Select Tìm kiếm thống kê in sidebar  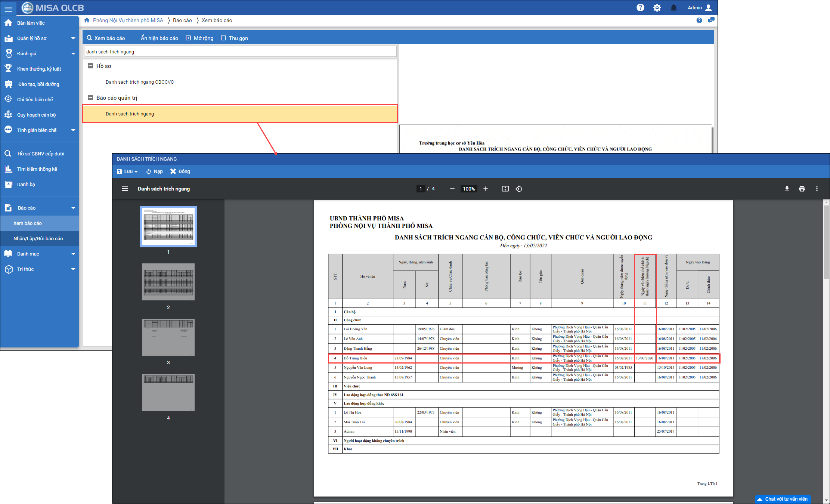(x=37, y=169)
